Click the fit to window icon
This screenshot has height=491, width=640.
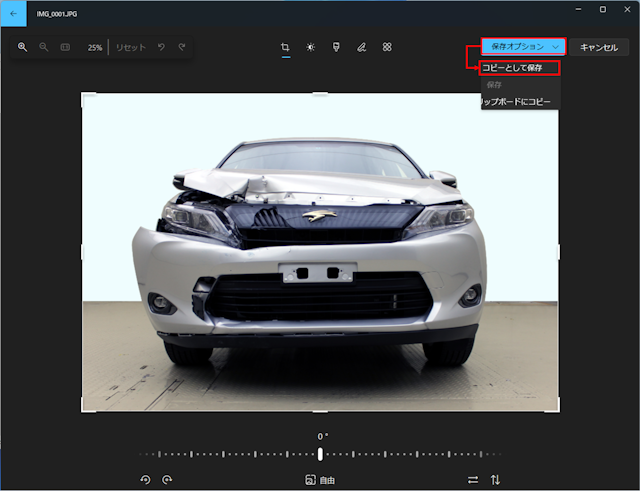tap(65, 47)
